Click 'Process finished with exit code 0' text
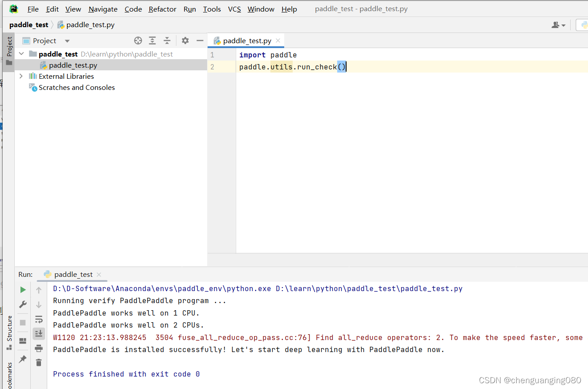Screen dimensions: 588x389 point(127,374)
